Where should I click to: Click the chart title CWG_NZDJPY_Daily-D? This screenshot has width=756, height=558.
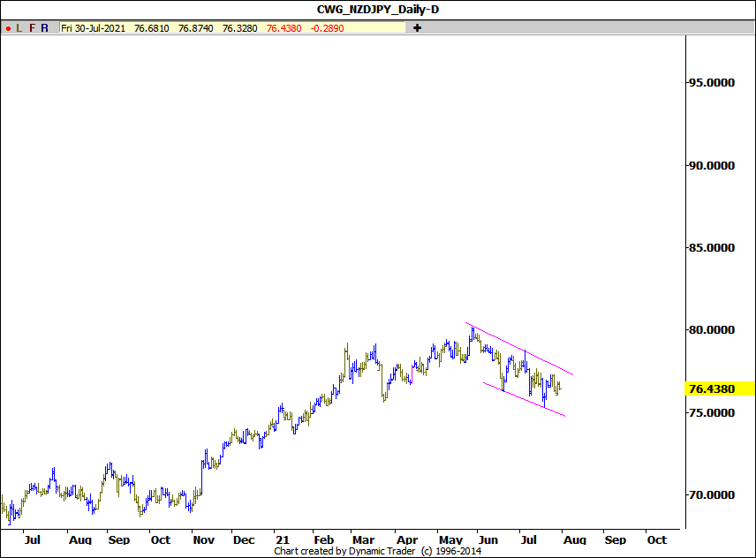coord(378,10)
